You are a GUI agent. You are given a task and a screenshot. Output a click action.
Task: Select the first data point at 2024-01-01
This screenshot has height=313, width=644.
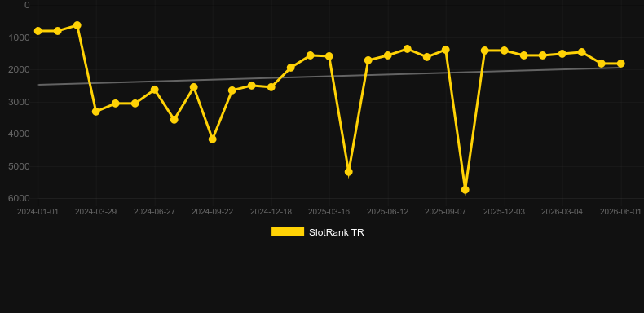click(x=38, y=31)
